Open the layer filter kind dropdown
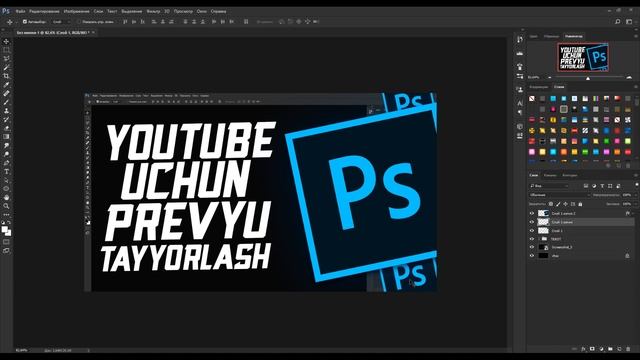 click(549, 186)
